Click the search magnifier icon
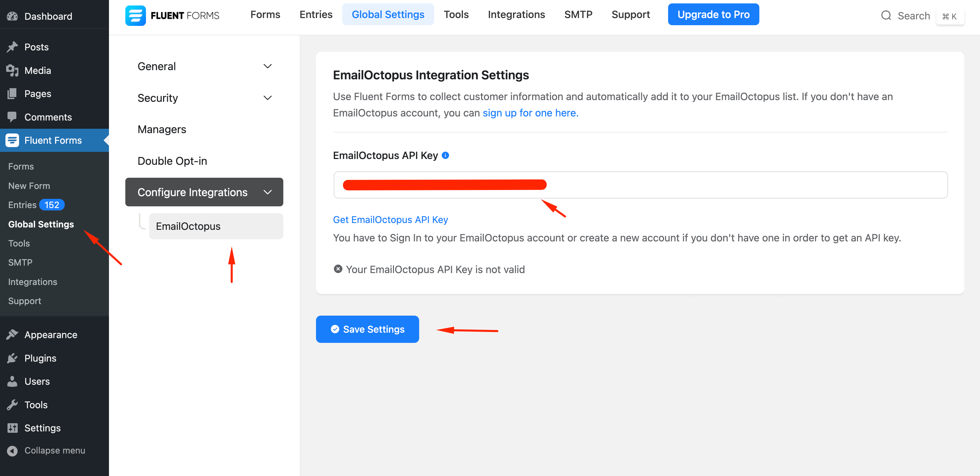Screen dimensions: 980x476 [x=886, y=16]
